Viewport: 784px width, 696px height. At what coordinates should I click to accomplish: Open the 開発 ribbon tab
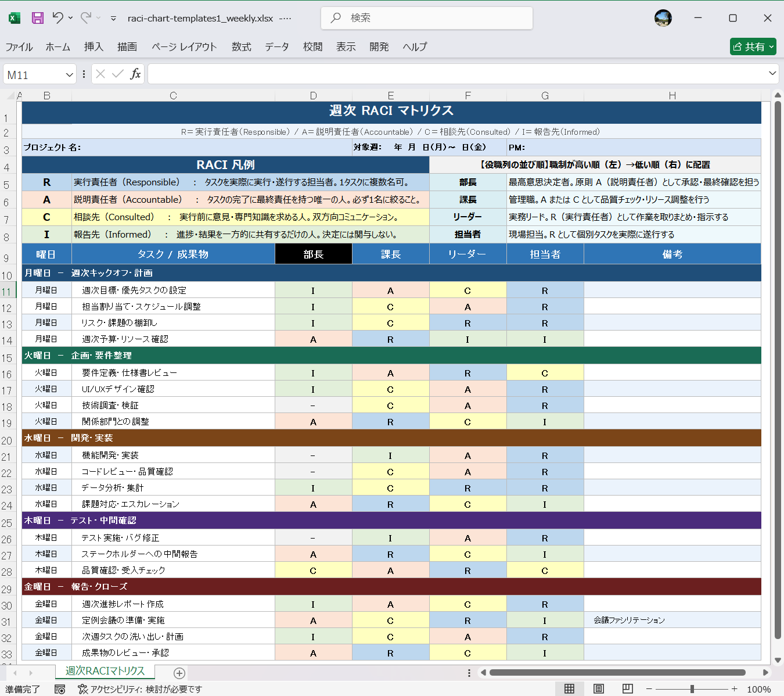(x=379, y=47)
